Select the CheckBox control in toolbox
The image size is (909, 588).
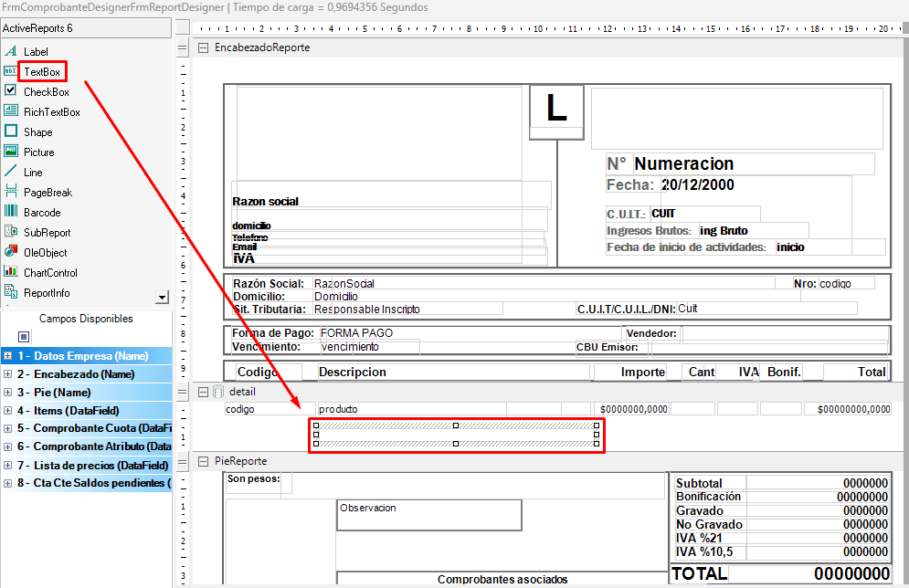coord(46,92)
